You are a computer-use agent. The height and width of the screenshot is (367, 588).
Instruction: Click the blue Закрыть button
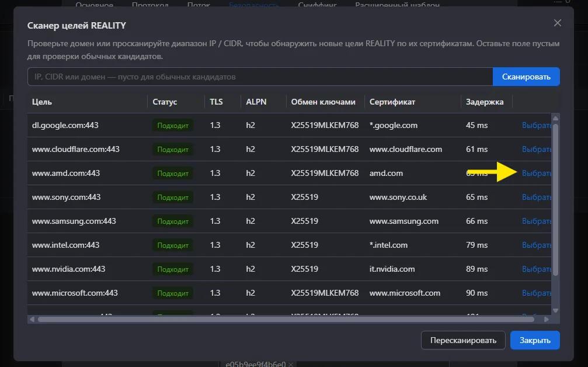click(x=535, y=340)
